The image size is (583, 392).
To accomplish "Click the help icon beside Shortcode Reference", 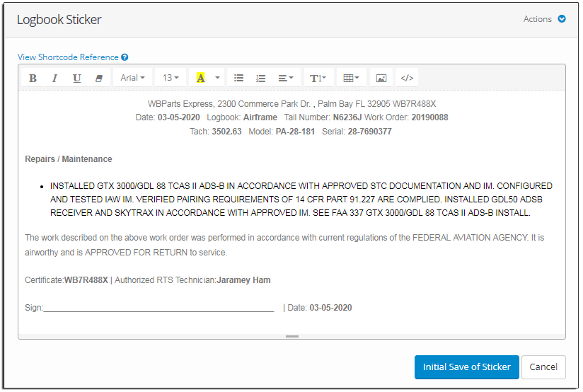I will pyautogui.click(x=125, y=57).
